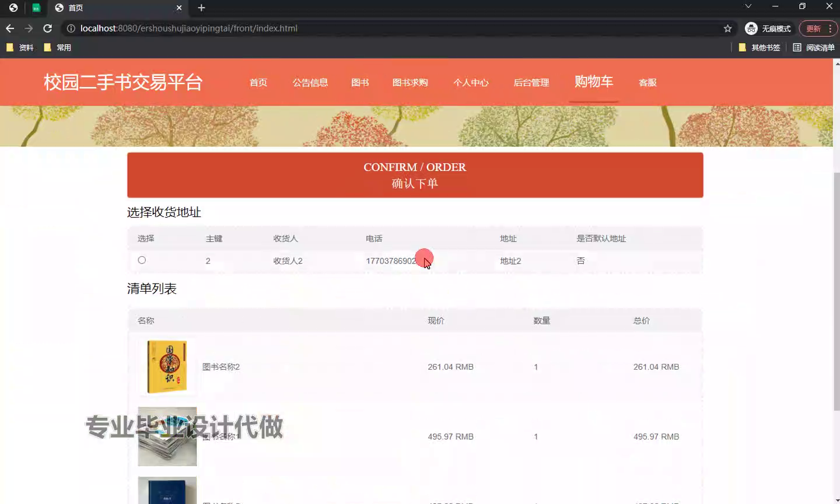
Task: Open the 资料 bookmark folder
Action: click(x=20, y=47)
